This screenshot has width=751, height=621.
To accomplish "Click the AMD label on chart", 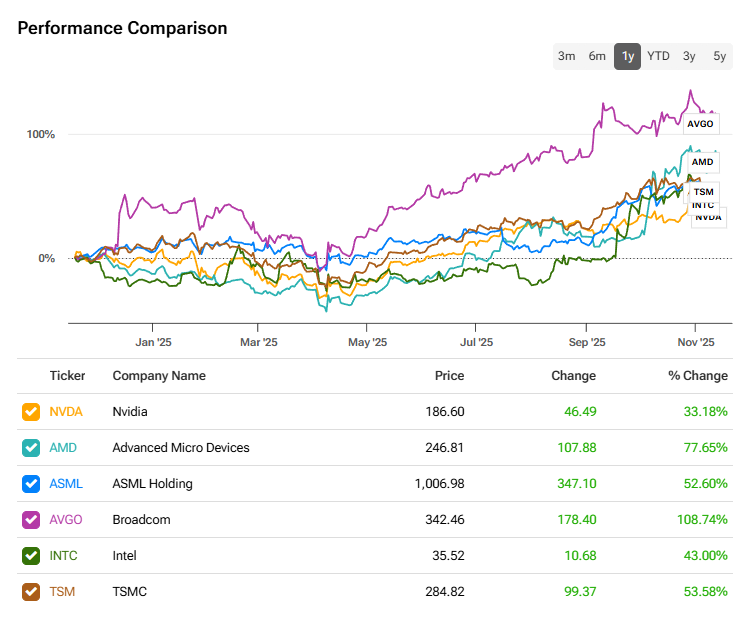I will click(703, 161).
